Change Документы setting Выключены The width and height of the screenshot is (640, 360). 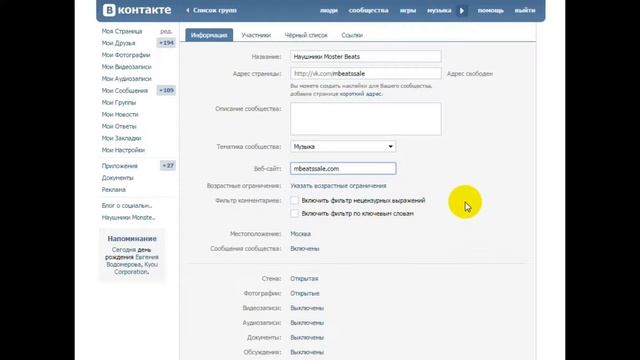click(307, 338)
